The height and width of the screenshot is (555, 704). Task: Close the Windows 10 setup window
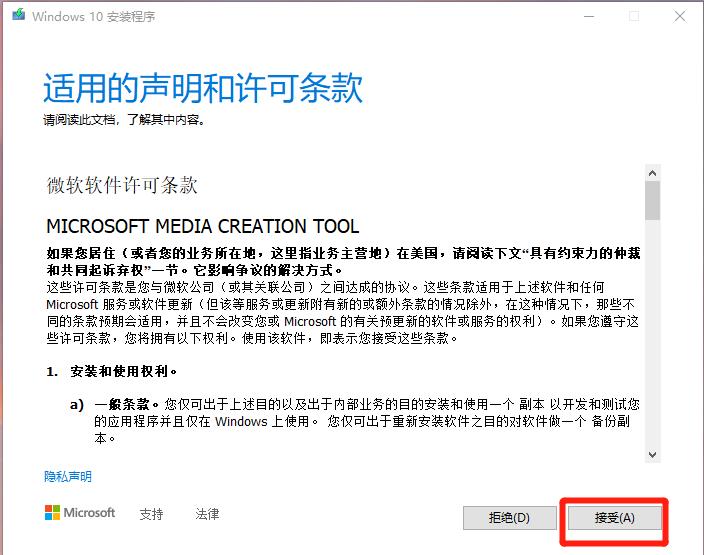[x=680, y=16]
